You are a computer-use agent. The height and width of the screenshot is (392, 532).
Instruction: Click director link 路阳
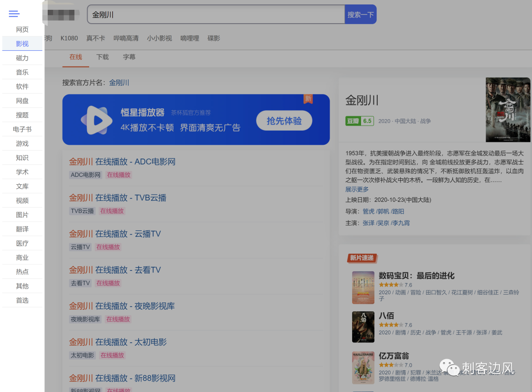click(x=399, y=211)
